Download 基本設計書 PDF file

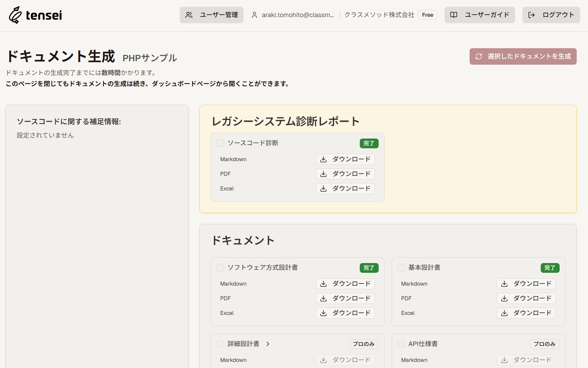(x=526, y=298)
